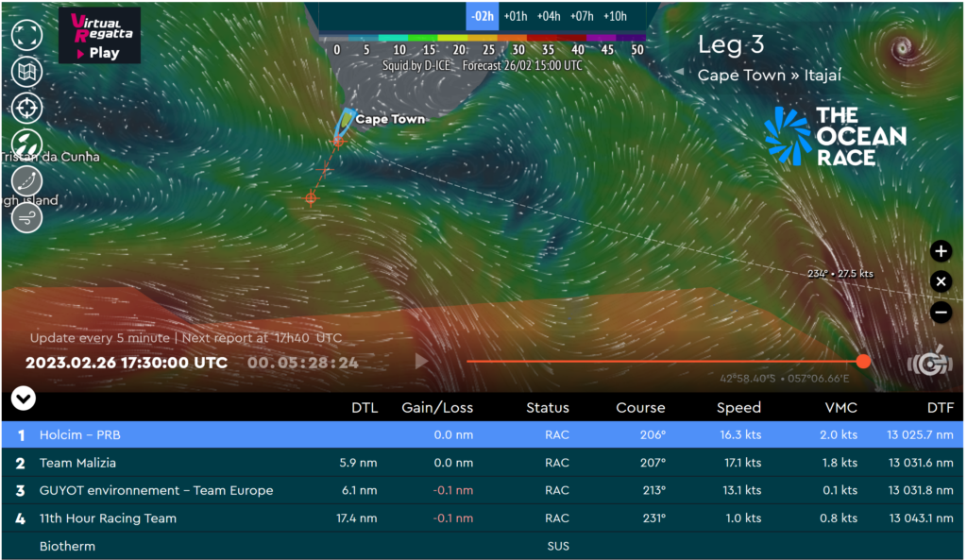This screenshot has width=967, height=560.
Task: Open the folded map icon button
Action: [x=26, y=72]
